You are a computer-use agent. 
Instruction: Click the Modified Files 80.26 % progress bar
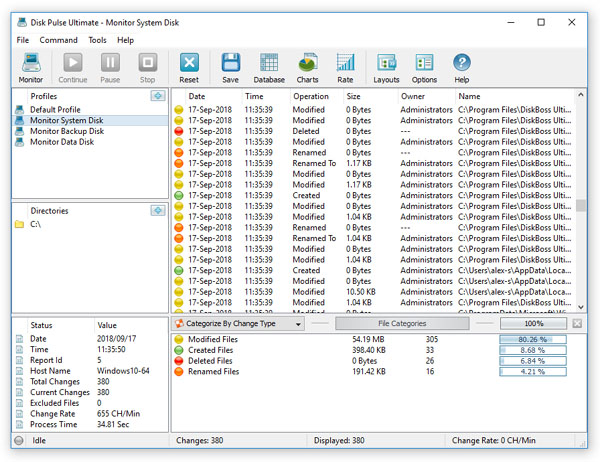(x=533, y=340)
